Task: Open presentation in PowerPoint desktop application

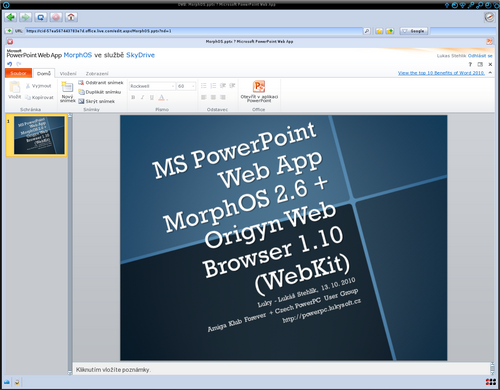Action: [259, 91]
